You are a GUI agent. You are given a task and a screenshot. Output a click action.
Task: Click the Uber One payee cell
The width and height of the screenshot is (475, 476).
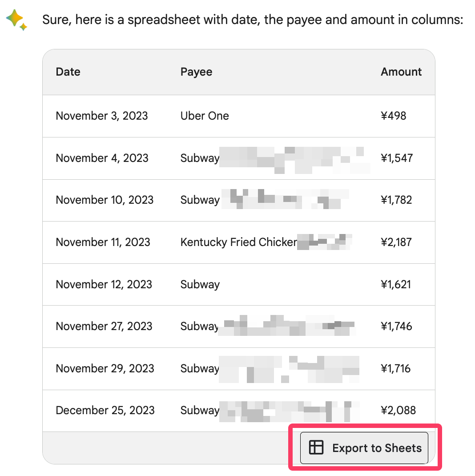point(205,116)
